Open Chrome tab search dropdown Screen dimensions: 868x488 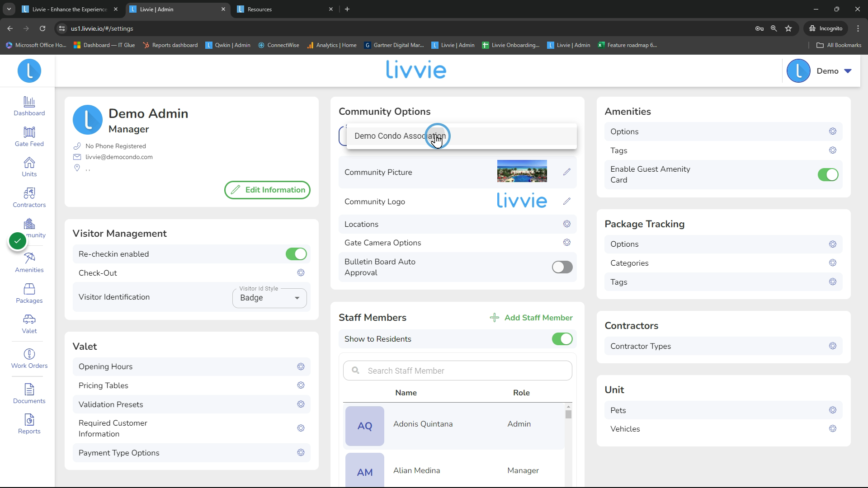click(9, 9)
